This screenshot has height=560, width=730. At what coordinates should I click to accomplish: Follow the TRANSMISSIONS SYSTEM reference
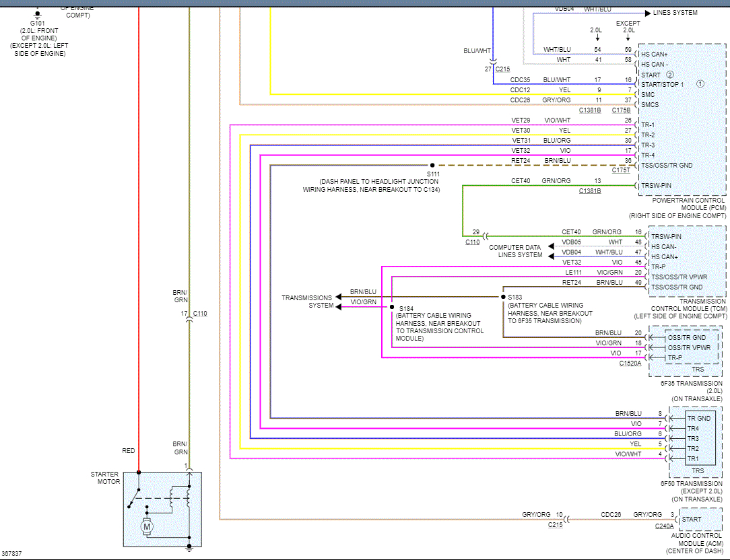coord(307,302)
